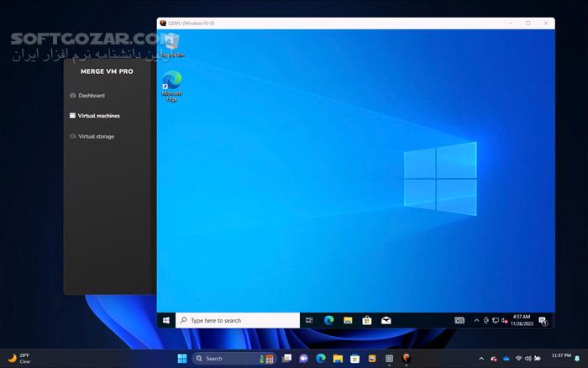Click the touch keyboard icon in the guest tray
Screen dimensions: 588x368
[459, 320]
